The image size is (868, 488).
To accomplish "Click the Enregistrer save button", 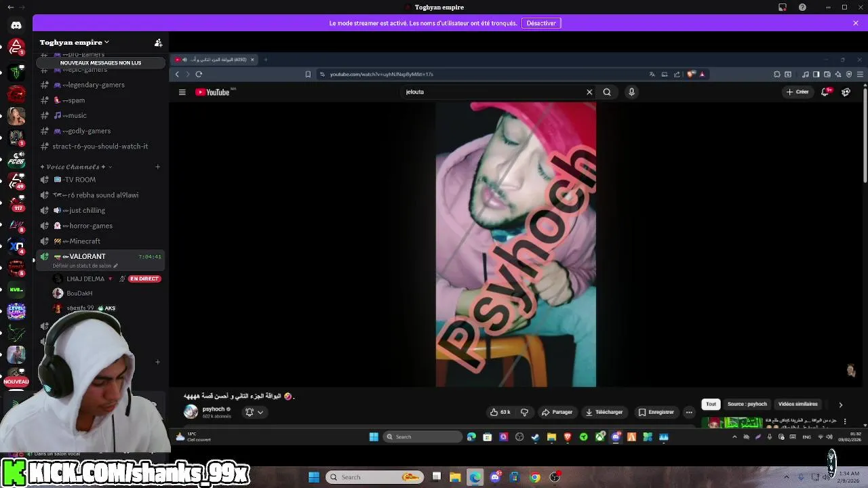I will point(656,412).
